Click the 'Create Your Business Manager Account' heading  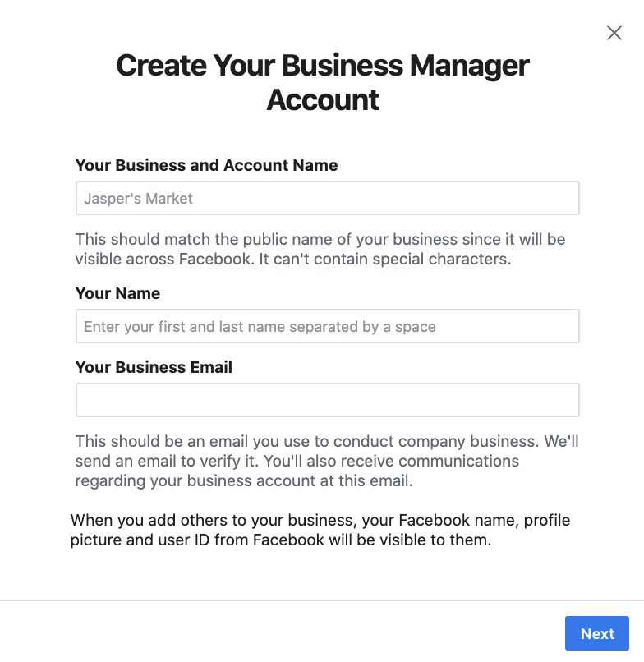(x=323, y=82)
